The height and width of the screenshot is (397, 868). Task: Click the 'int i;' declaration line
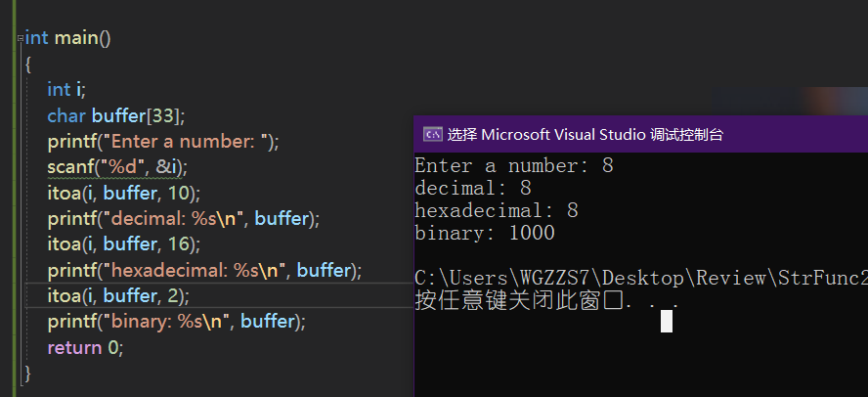(x=66, y=90)
